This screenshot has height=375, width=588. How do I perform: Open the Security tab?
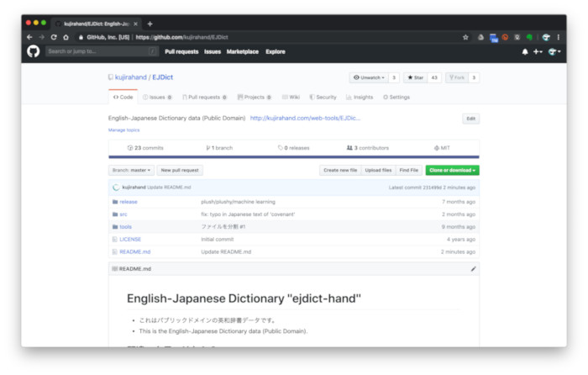click(323, 97)
